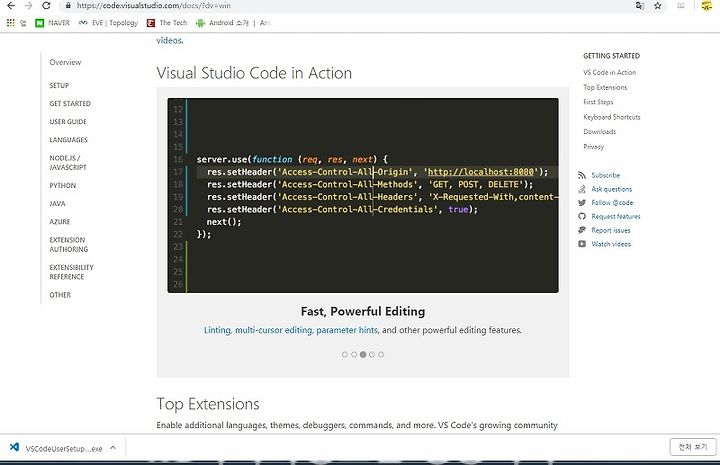Expand GET STARTED section in sidebar
The image size is (720, 465).
pyautogui.click(x=70, y=104)
